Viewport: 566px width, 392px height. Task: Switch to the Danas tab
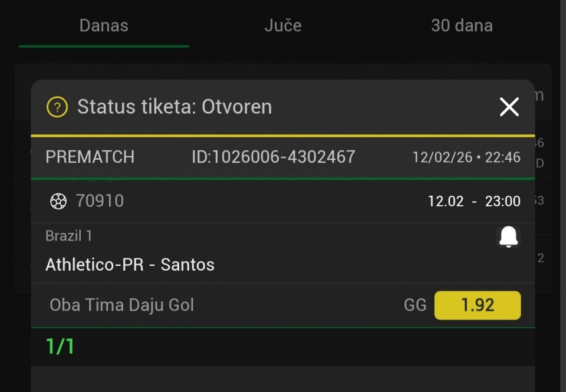(x=104, y=25)
